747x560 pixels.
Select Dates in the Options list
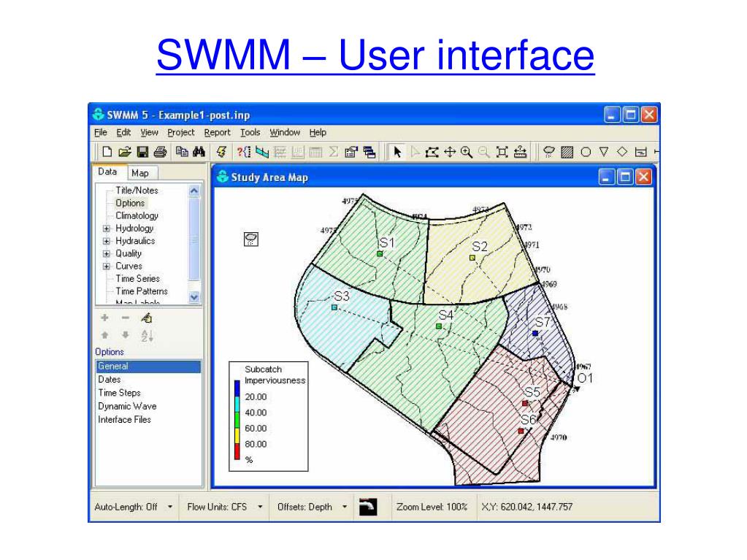click(x=148, y=380)
